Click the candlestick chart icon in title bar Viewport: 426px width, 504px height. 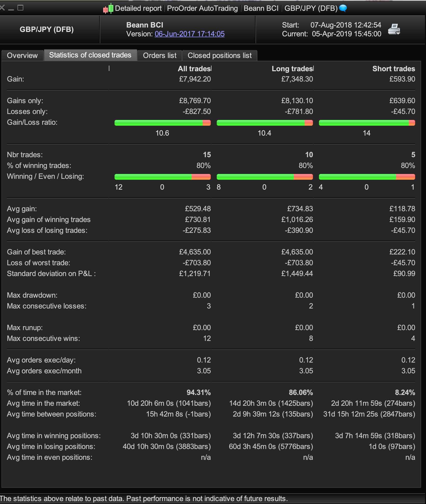tap(108, 9)
